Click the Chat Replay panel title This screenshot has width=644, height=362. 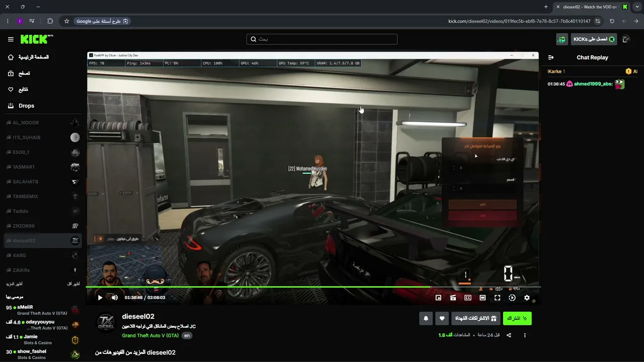pyautogui.click(x=592, y=57)
